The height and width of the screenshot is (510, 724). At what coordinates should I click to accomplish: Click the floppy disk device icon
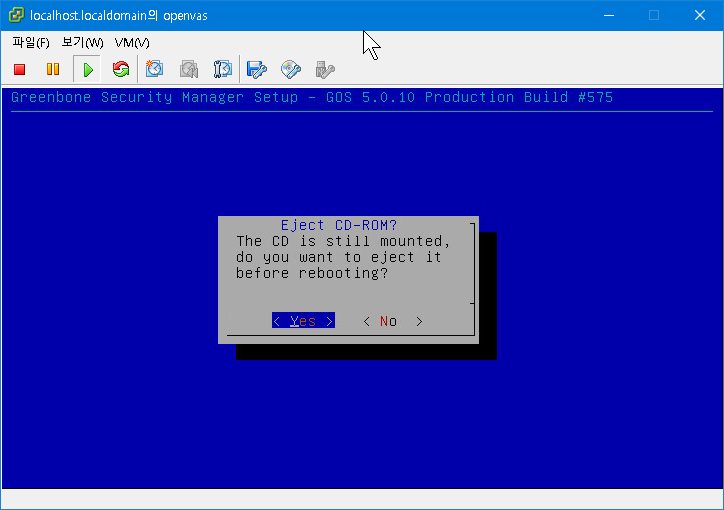pos(257,69)
